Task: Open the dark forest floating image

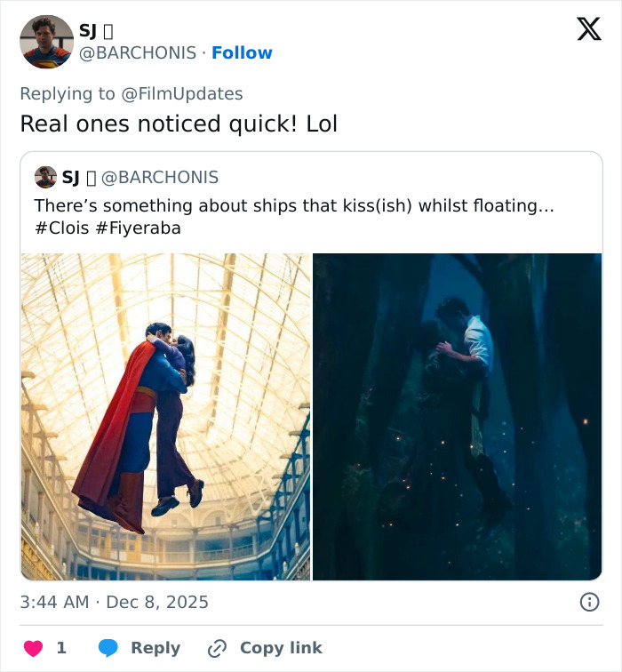Action: [457, 416]
